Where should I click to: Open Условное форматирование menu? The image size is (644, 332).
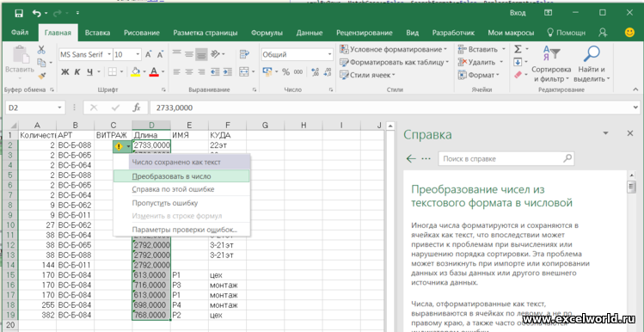click(x=394, y=49)
